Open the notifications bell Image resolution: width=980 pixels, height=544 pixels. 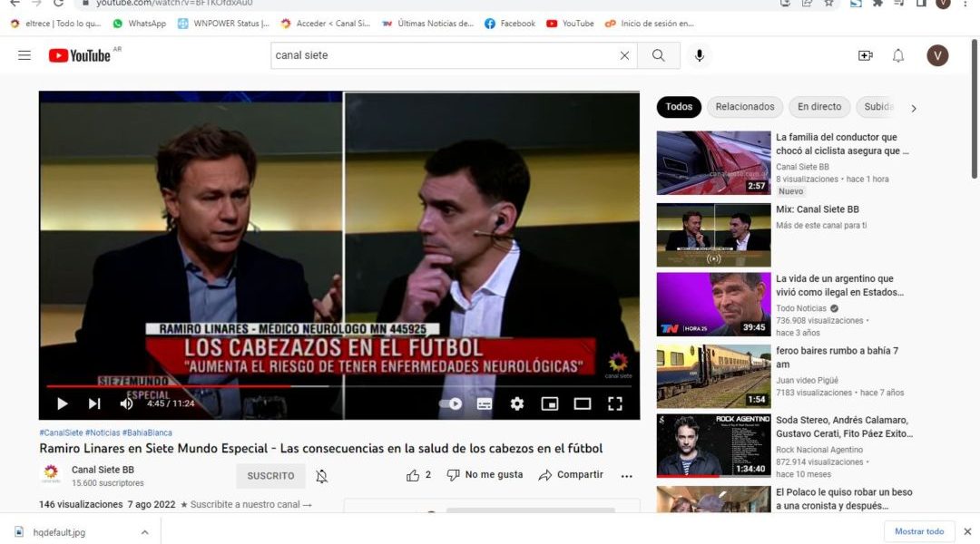point(898,55)
